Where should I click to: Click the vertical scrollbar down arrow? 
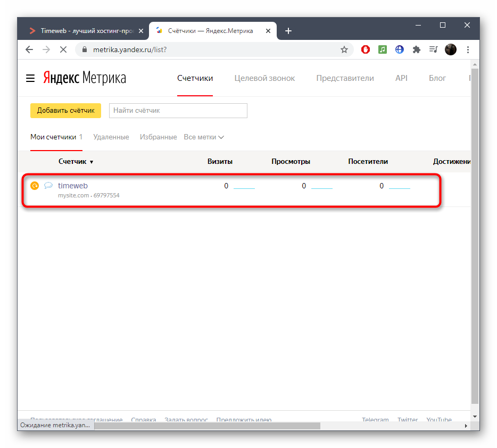click(475, 417)
